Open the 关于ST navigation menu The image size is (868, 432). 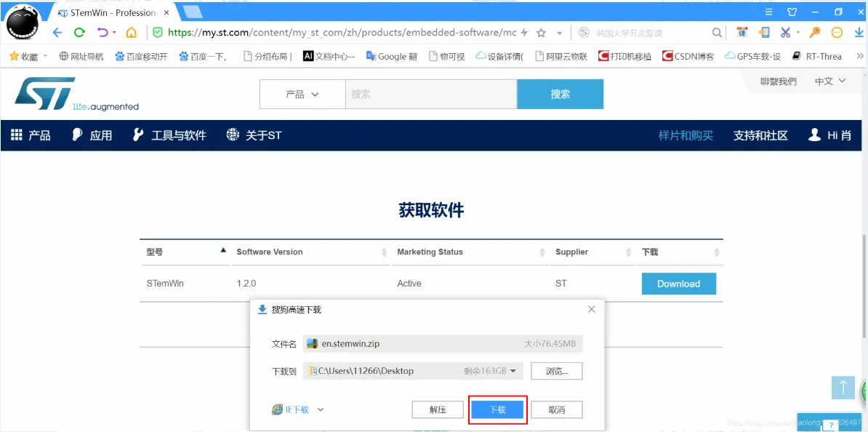tap(254, 135)
